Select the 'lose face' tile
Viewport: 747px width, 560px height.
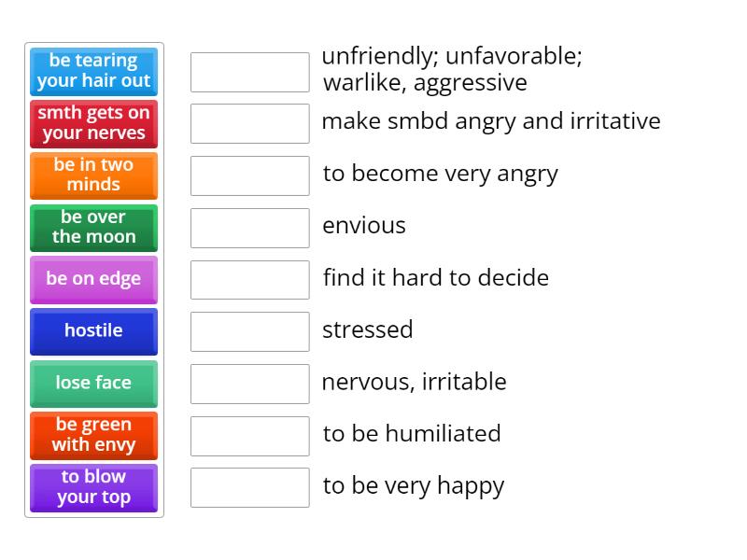93,384
